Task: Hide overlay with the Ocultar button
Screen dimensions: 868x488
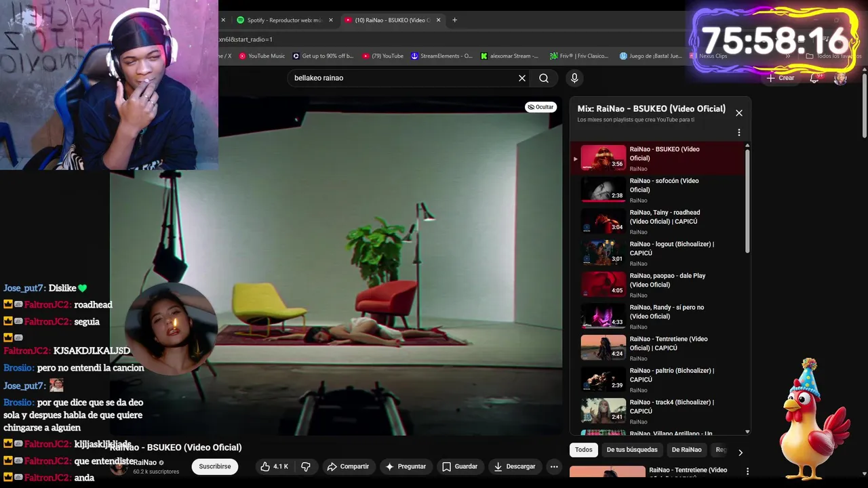Action: point(541,107)
